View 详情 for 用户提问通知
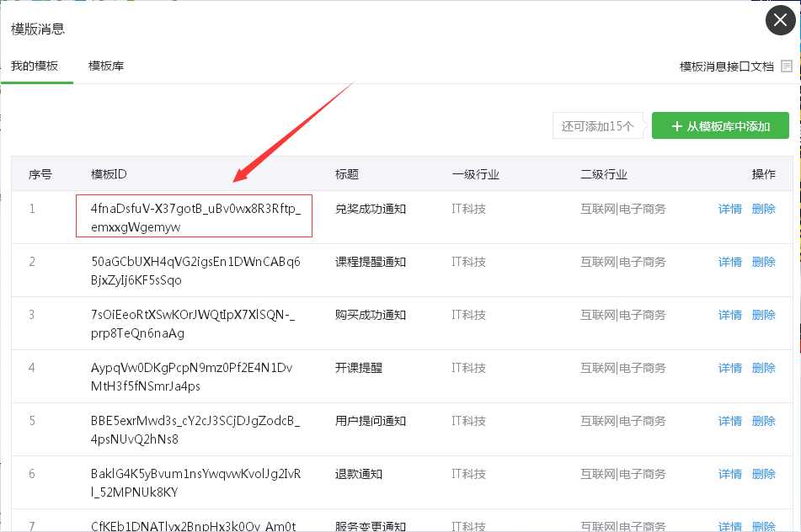Viewport: 801px width, 532px height. pos(730,421)
